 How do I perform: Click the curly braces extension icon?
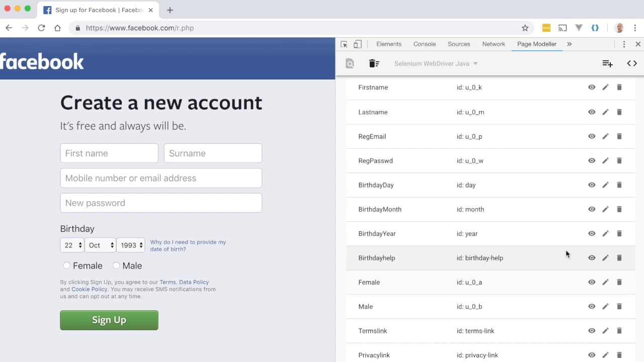(595, 28)
